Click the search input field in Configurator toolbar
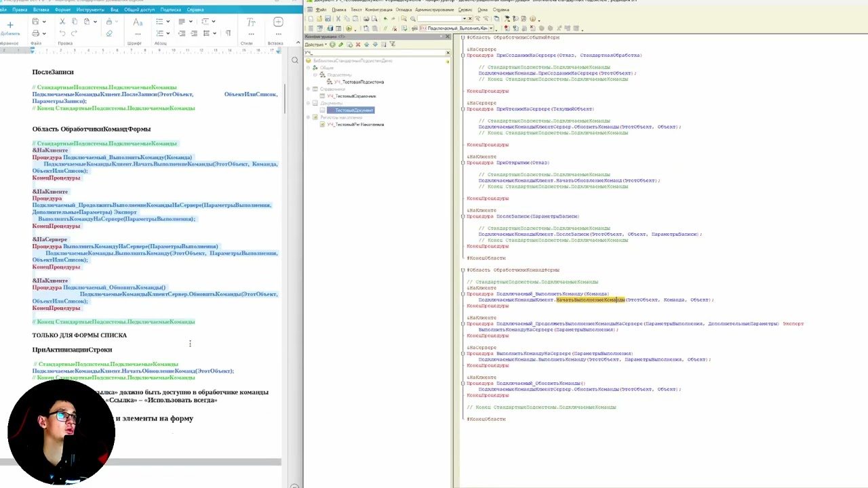Image resolution: width=868 pixels, height=488 pixels. coord(439,18)
